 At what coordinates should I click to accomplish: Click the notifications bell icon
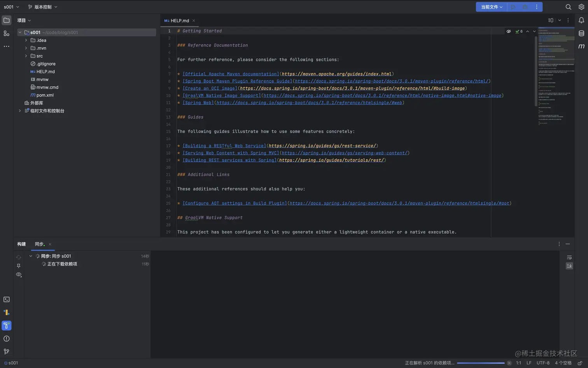(x=582, y=20)
